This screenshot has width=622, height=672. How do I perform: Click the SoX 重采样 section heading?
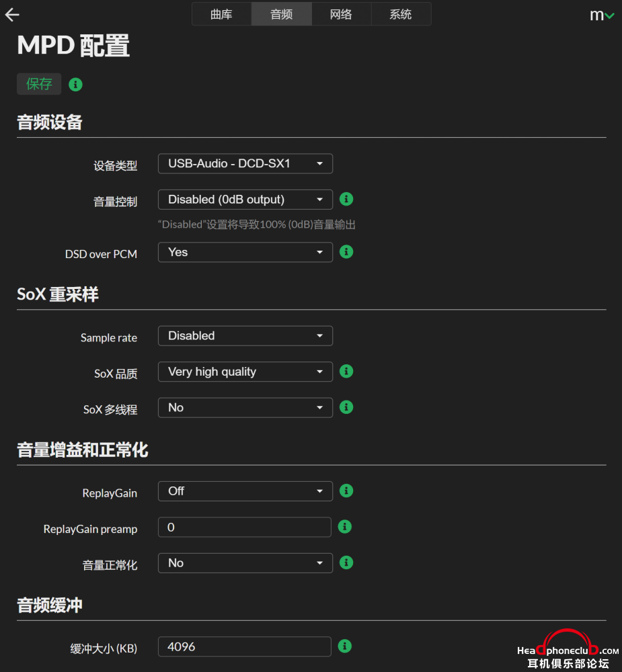(x=58, y=294)
